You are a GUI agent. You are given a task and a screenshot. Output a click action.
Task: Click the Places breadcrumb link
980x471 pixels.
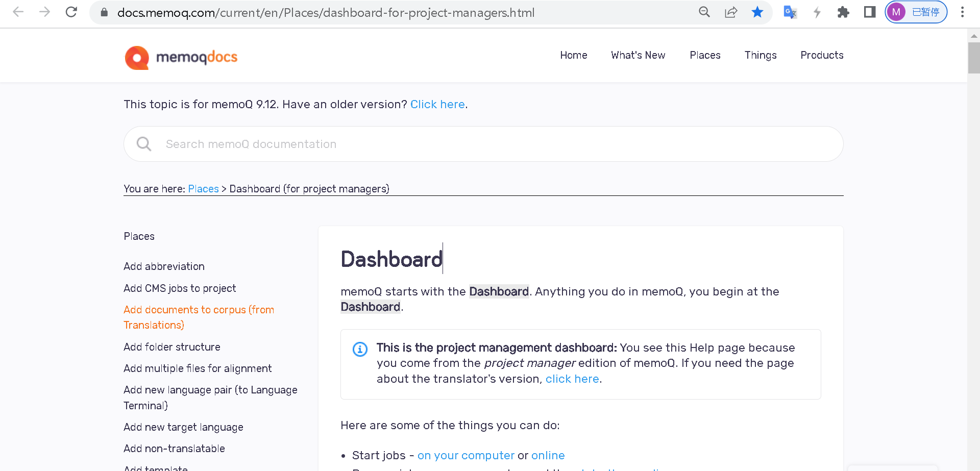(x=203, y=189)
